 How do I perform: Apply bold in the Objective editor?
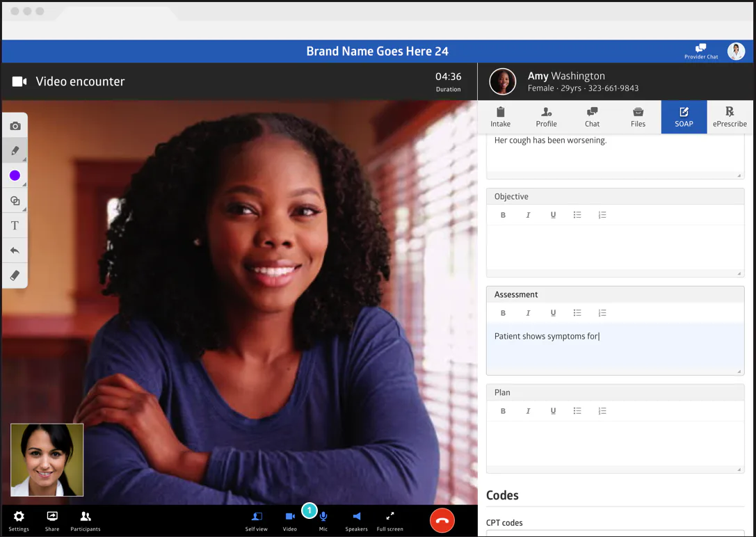point(503,215)
